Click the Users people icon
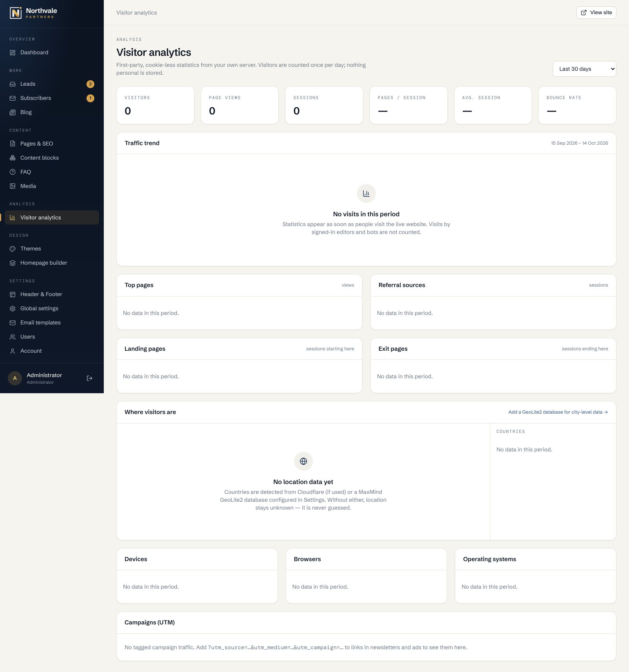 click(x=13, y=337)
